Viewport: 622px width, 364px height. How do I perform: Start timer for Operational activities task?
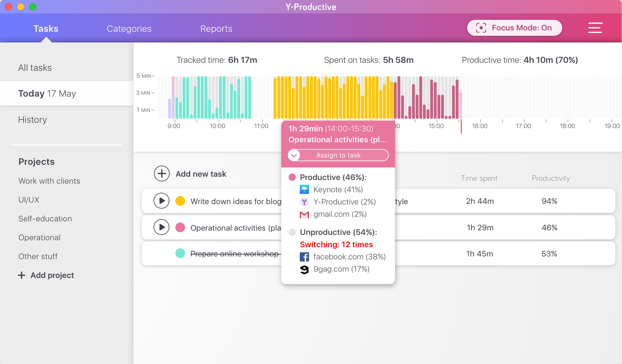(161, 227)
